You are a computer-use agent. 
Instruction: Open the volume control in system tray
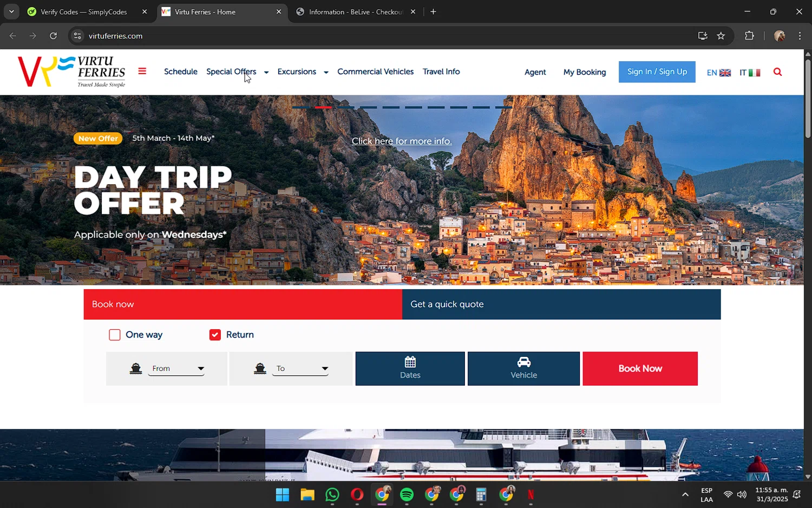[x=742, y=494]
